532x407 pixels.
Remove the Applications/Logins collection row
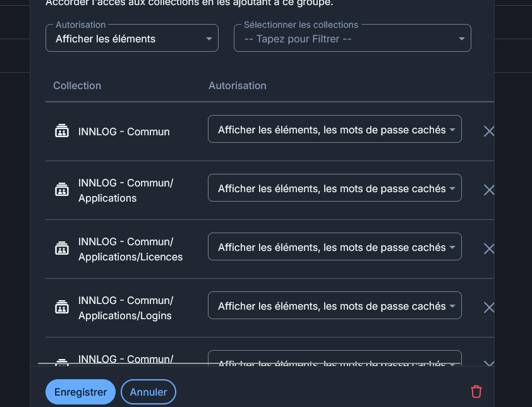point(488,308)
